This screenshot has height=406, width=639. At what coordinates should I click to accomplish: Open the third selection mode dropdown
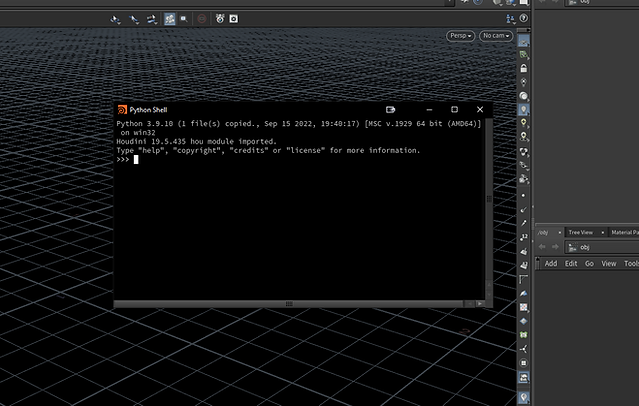pos(152,19)
